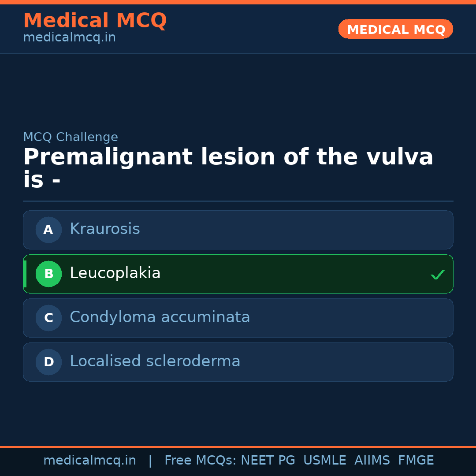Screen dimensions: 476x476
Task: Click the orange divider line above the footer
Action: pyautogui.click(x=238, y=446)
